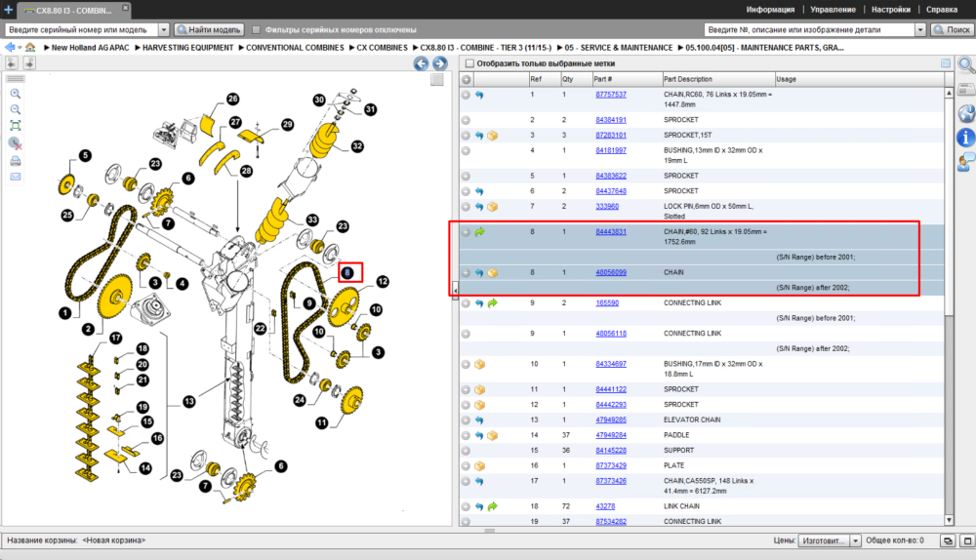Viewport: 976px width, 560px height.
Task: Click the serial number or model input field
Action: click(x=82, y=29)
